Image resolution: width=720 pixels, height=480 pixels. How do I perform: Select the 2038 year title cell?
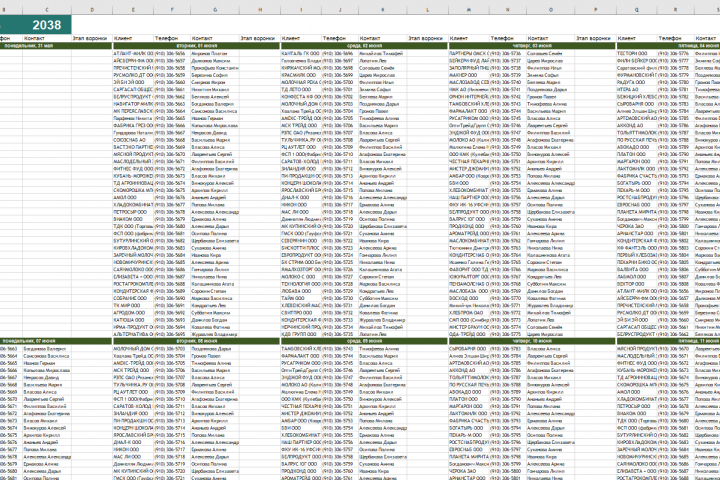click(35, 25)
